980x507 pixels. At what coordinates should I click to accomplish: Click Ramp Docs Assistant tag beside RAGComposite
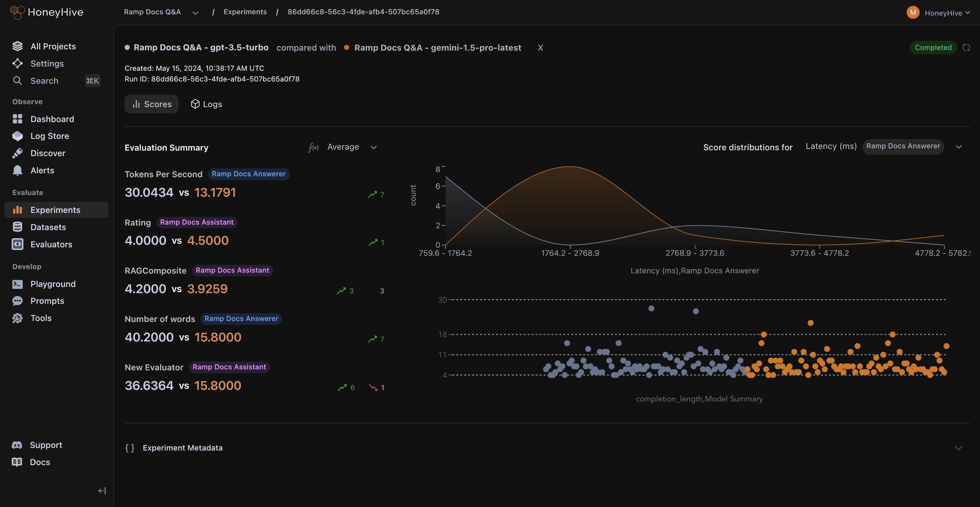tap(232, 270)
